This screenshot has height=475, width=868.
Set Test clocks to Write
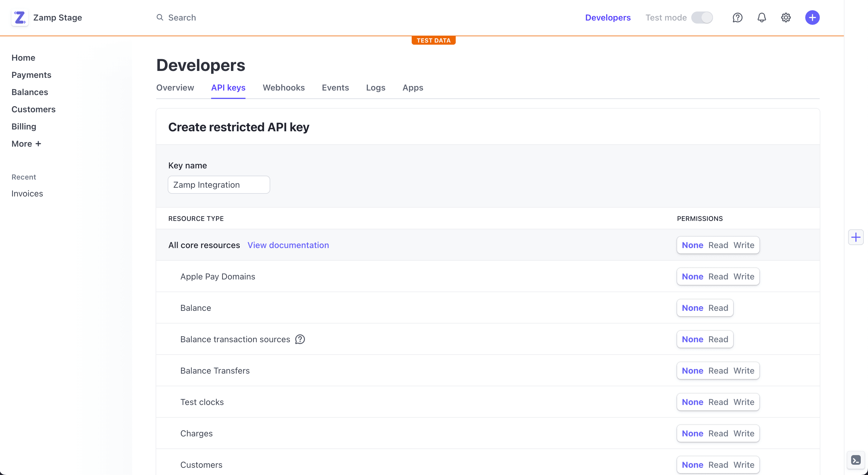[744, 402]
